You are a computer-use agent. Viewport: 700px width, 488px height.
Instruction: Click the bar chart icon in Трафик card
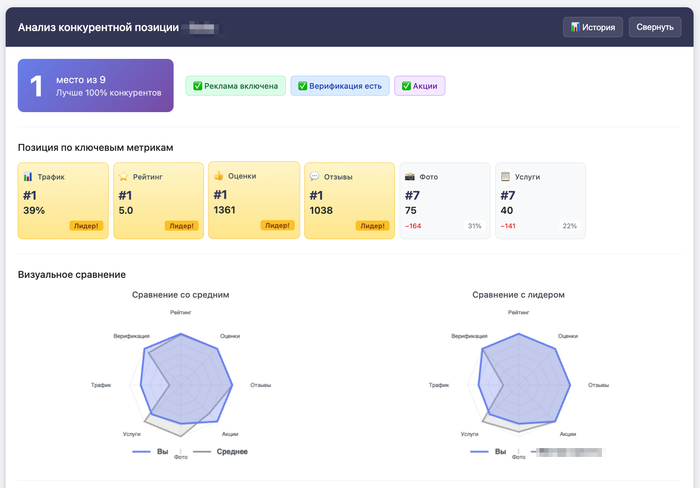click(x=28, y=177)
